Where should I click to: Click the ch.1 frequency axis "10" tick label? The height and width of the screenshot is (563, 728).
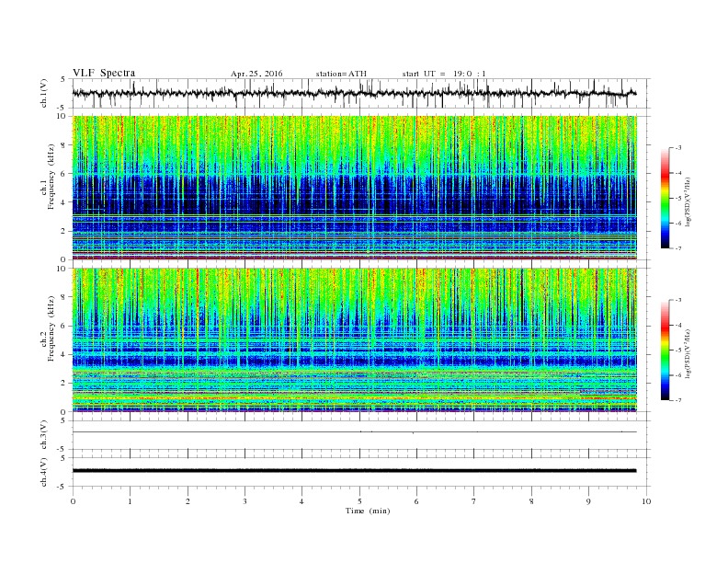62,116
